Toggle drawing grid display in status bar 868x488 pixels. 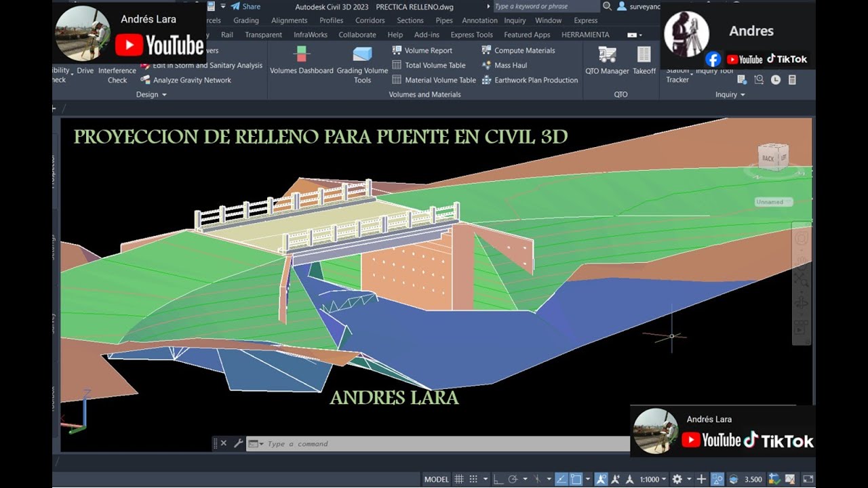[x=458, y=479]
